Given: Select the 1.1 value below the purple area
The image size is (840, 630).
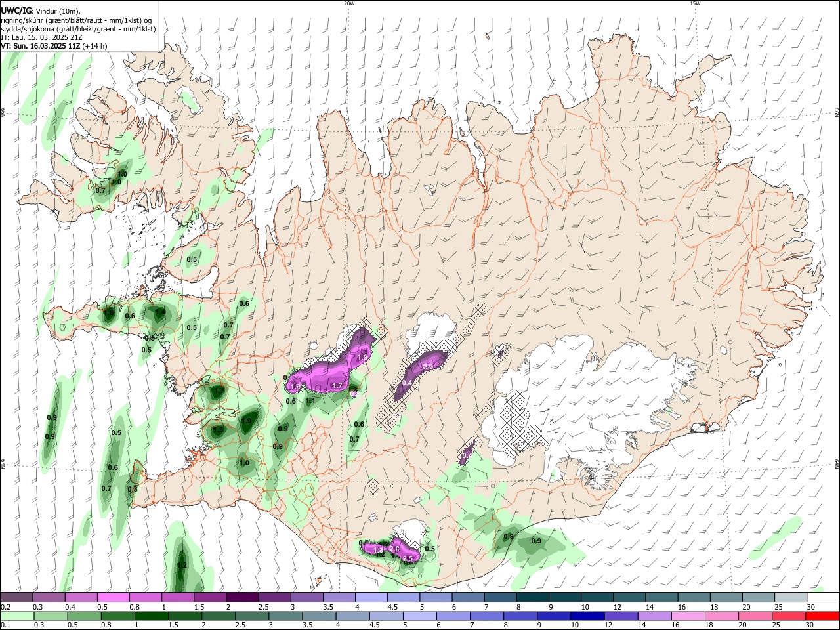Looking at the screenshot, I should coord(311,401).
